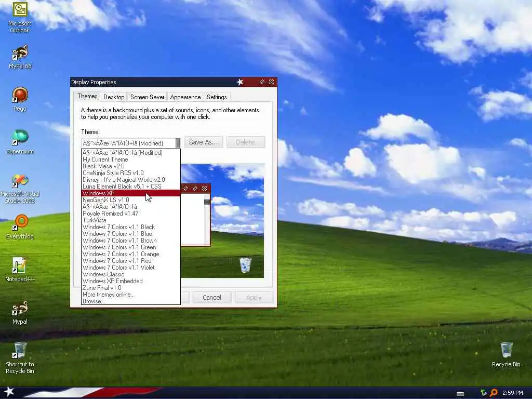Select Windows 7 Colors v1.1 Blue
The height and width of the screenshot is (399, 532).
click(x=131, y=234)
